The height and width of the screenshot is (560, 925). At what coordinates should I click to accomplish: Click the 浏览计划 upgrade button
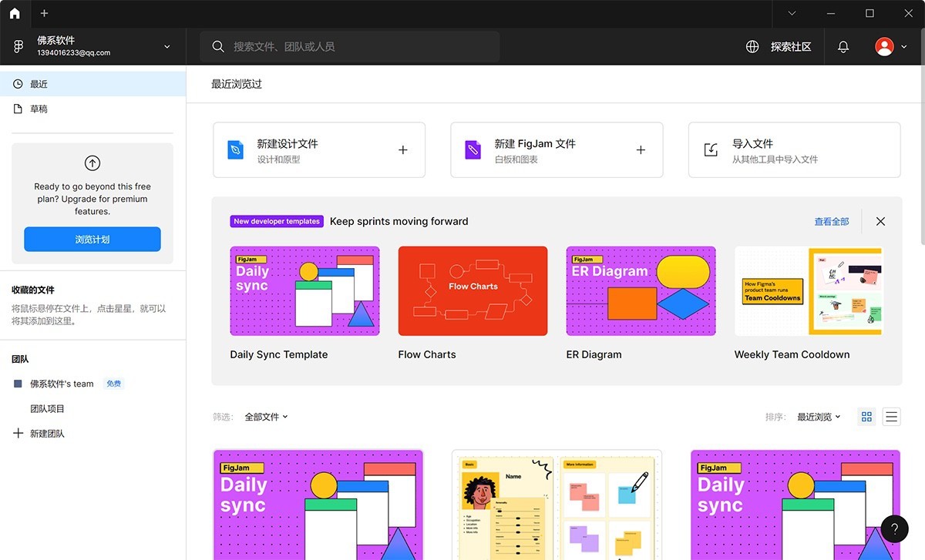tap(92, 239)
